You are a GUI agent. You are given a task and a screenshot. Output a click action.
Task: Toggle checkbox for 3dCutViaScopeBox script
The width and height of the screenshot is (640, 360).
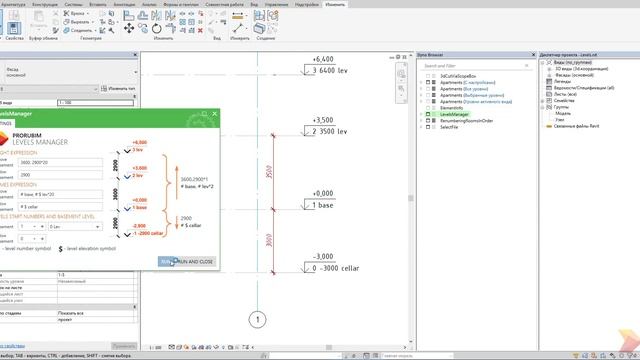pyautogui.click(x=428, y=76)
